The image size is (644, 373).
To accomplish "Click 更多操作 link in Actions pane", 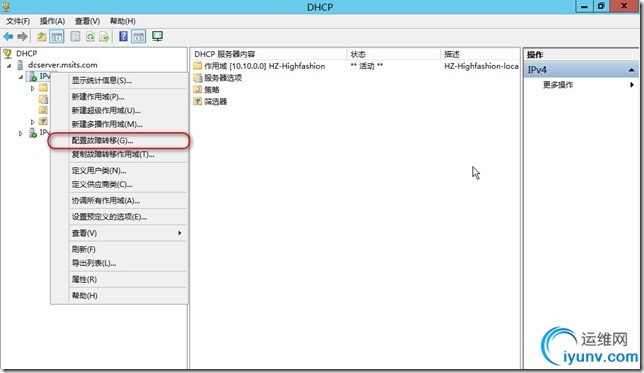I will [x=558, y=85].
